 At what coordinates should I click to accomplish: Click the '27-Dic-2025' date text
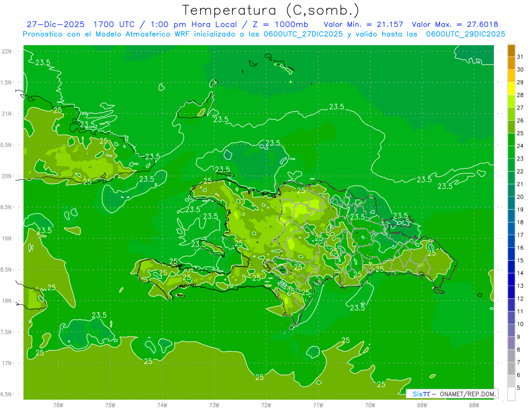click(55, 24)
